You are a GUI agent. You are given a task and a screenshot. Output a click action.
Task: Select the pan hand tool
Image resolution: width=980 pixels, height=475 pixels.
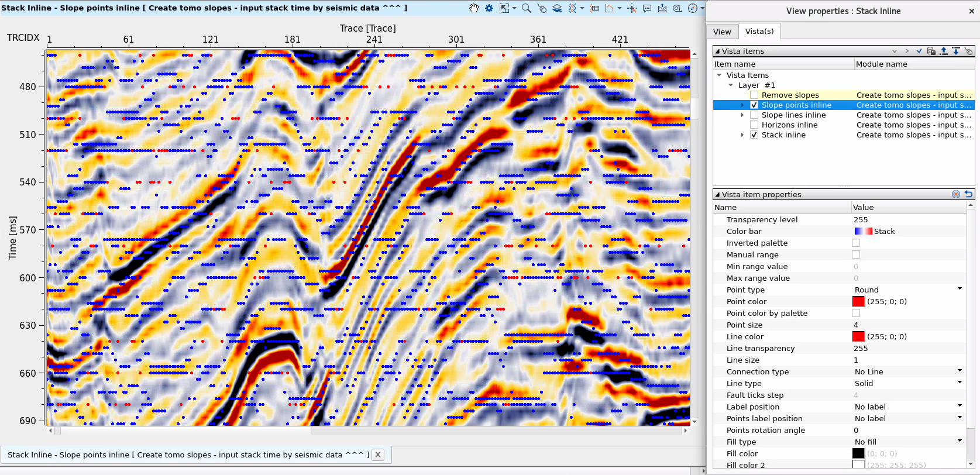click(474, 8)
